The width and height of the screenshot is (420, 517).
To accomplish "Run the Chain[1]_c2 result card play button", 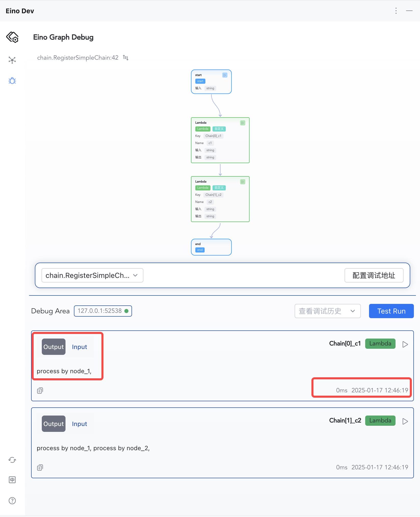I will click(405, 421).
